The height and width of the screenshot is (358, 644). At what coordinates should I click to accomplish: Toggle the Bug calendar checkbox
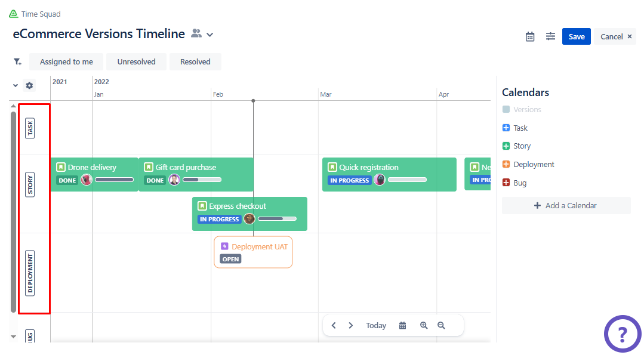506,183
